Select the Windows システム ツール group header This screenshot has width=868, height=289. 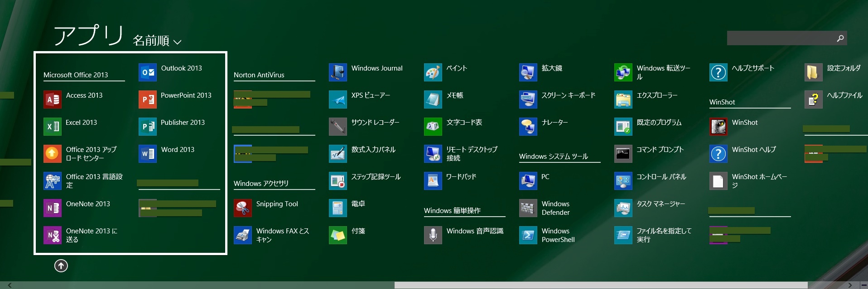[x=554, y=156]
